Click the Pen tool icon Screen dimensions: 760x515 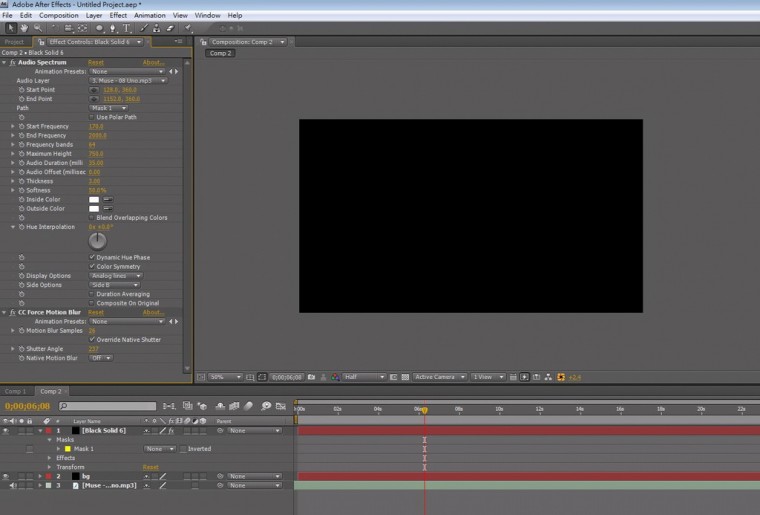click(x=113, y=28)
